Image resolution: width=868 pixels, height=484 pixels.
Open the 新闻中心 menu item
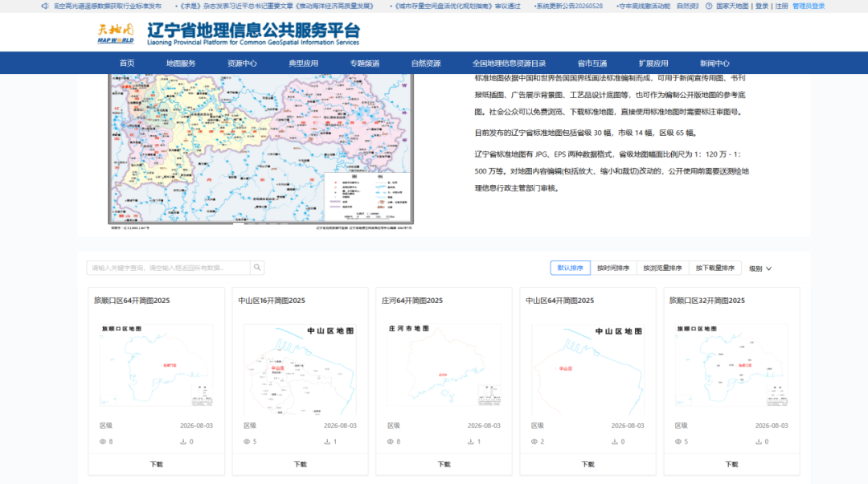coord(714,64)
